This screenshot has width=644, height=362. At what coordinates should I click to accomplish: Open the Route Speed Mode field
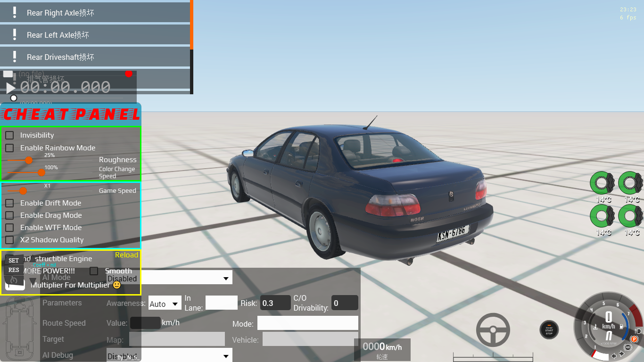(308, 323)
